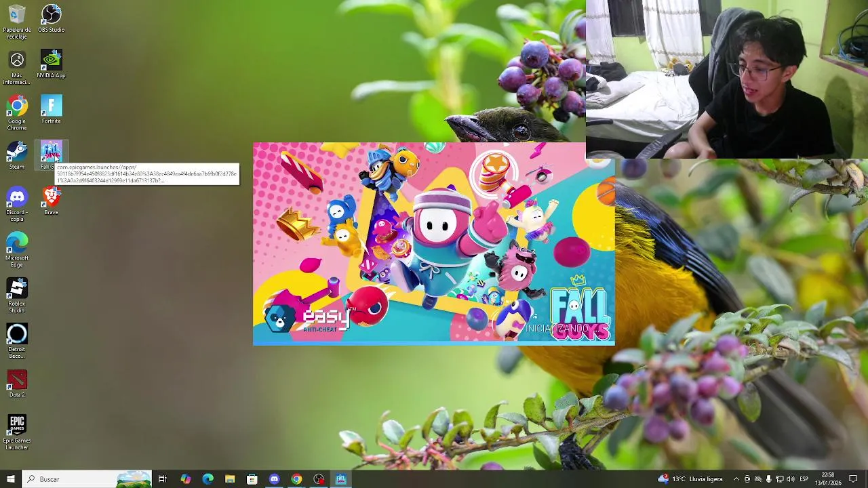This screenshot has height=488, width=868.
Task: Click the search highlights landscape image
Action: pyautogui.click(x=134, y=479)
